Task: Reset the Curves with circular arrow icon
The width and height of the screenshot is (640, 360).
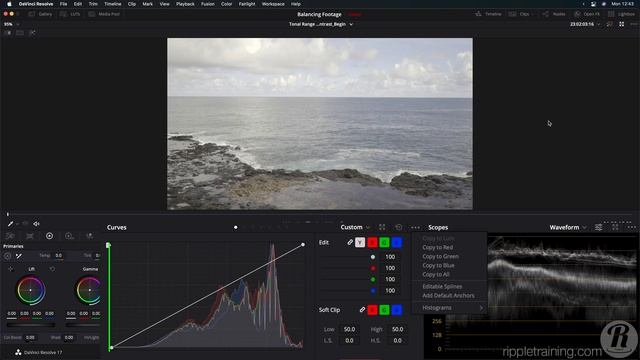Action: [399, 227]
